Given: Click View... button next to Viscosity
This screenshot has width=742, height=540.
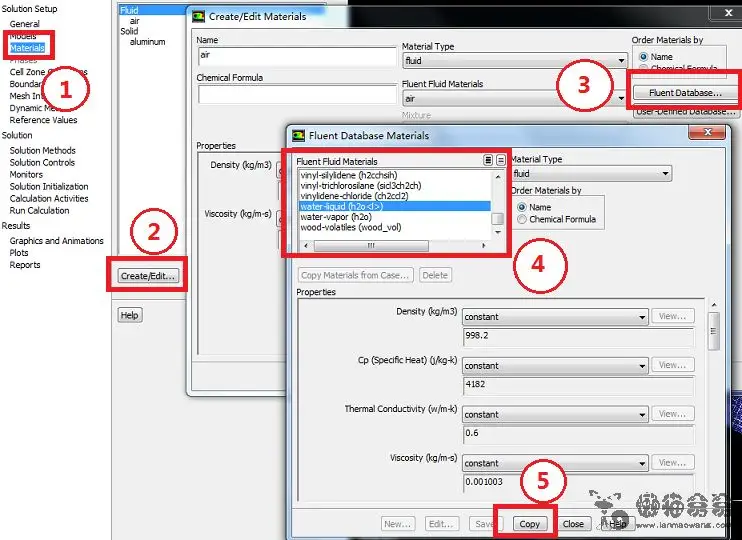Looking at the screenshot, I should (672, 462).
